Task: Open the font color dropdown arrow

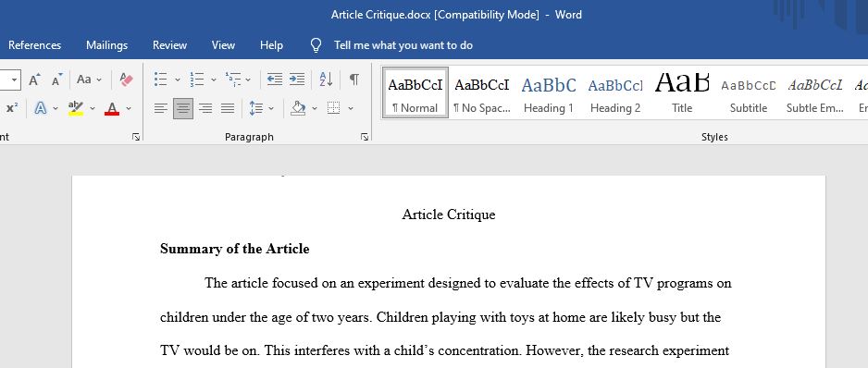Action: 129,108
